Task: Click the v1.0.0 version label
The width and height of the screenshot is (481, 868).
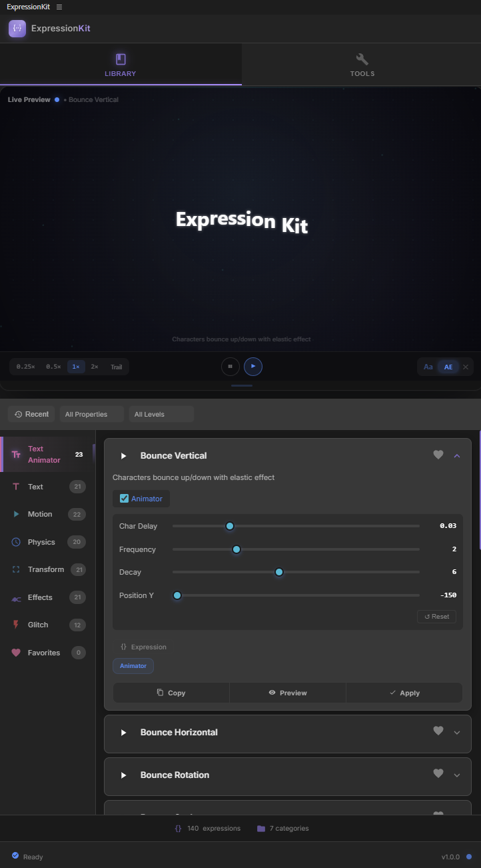Action: coord(452,857)
